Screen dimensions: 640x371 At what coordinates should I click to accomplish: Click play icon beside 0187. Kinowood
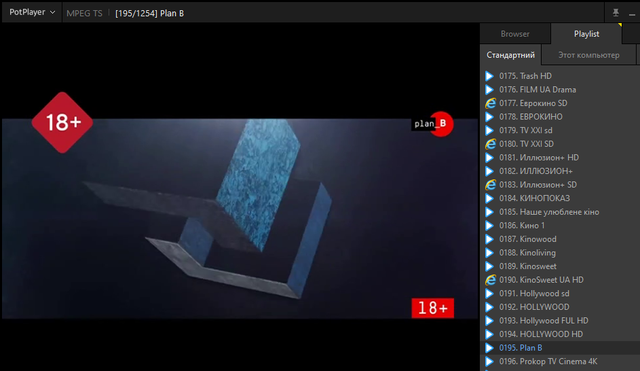click(489, 239)
